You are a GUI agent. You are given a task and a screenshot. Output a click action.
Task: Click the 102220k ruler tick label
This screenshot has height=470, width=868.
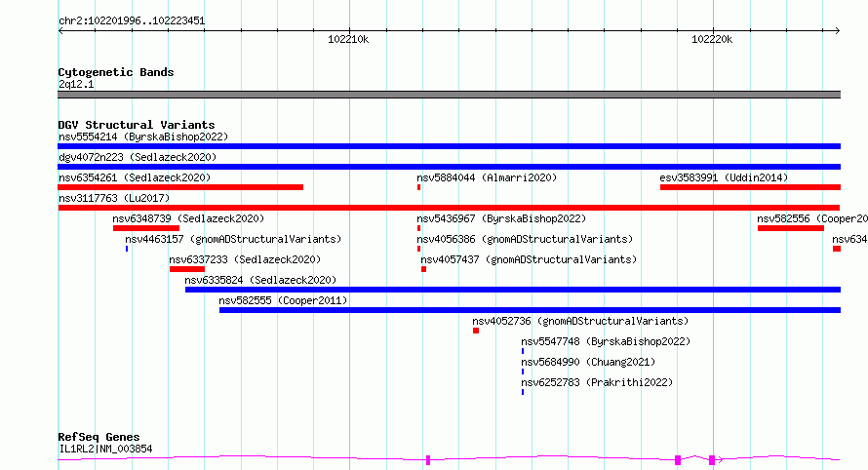click(x=712, y=39)
